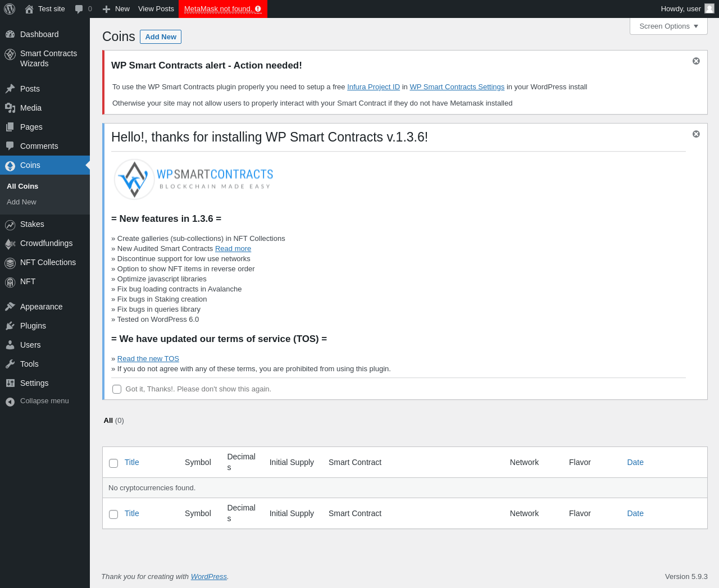Screen dimensions: 719x588
Task: Open WordPress link in footer
Action: click(209, 577)
